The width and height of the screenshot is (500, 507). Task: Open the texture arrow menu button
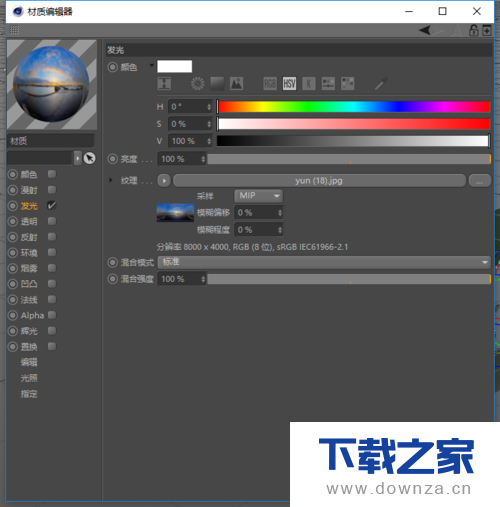pyautogui.click(x=164, y=181)
